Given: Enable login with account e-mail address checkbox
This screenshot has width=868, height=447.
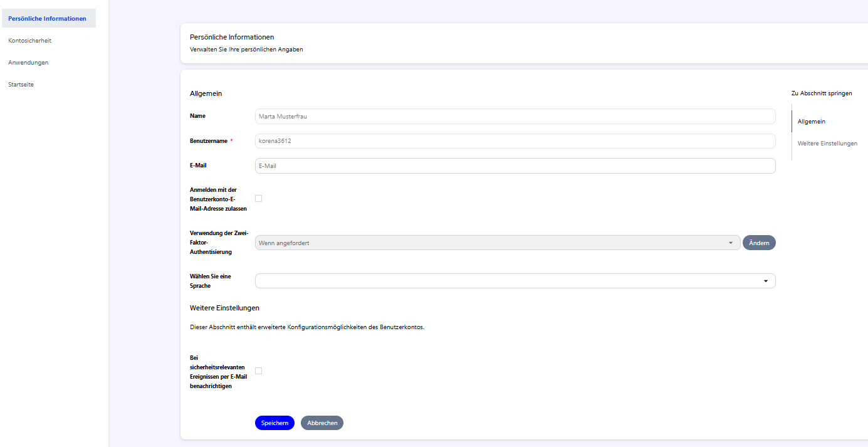Looking at the screenshot, I should tap(258, 199).
